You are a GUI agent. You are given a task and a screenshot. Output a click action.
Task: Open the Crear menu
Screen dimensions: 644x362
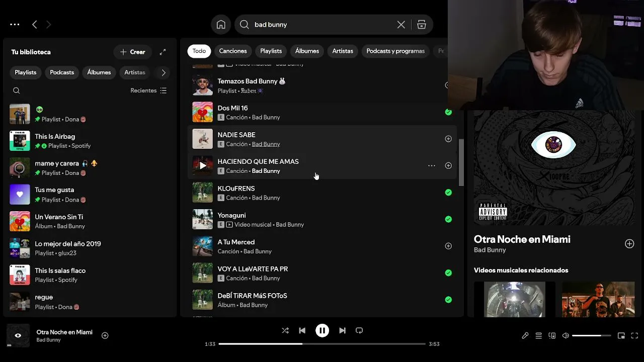click(132, 52)
